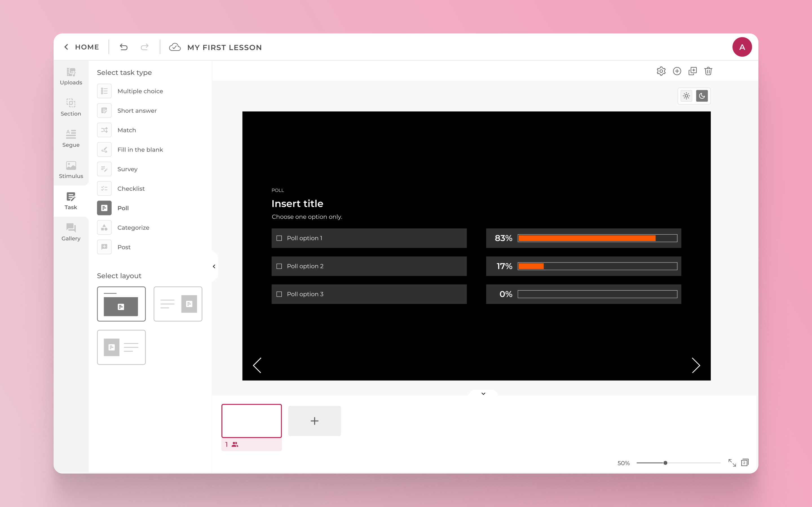812x507 pixels.
Task: Open the Gallery sidebar panel
Action: (71, 232)
